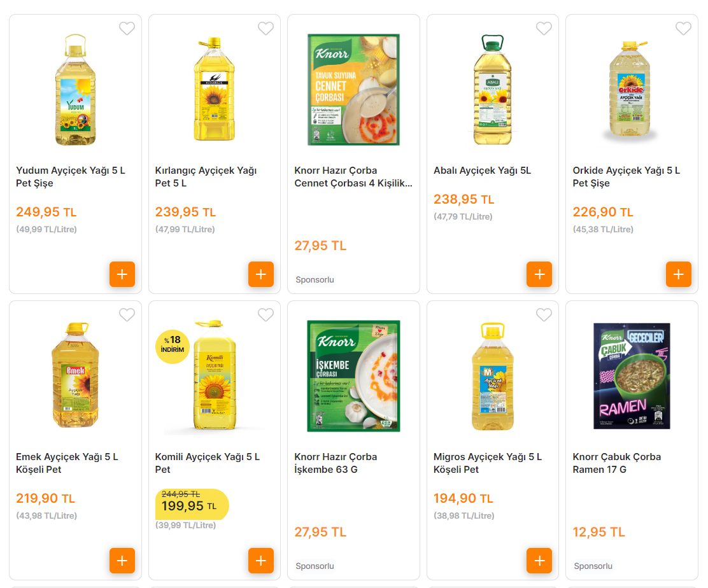The width and height of the screenshot is (708, 588).
Task: Toggle favorite heart on Emek oil
Action: (127, 315)
